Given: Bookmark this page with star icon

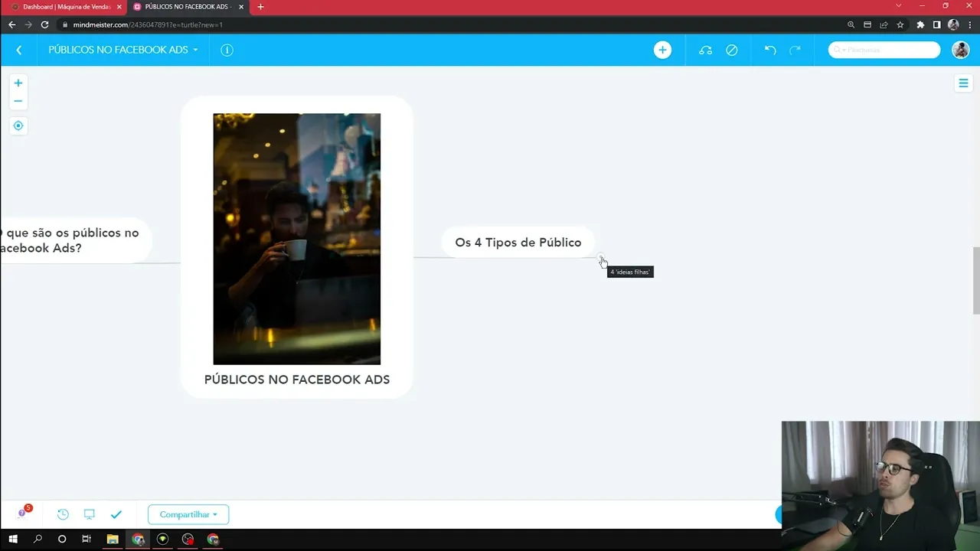Looking at the screenshot, I should click(x=900, y=24).
